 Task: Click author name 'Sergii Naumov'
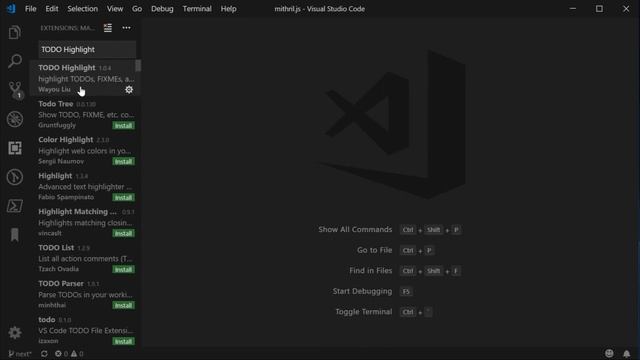click(61, 161)
